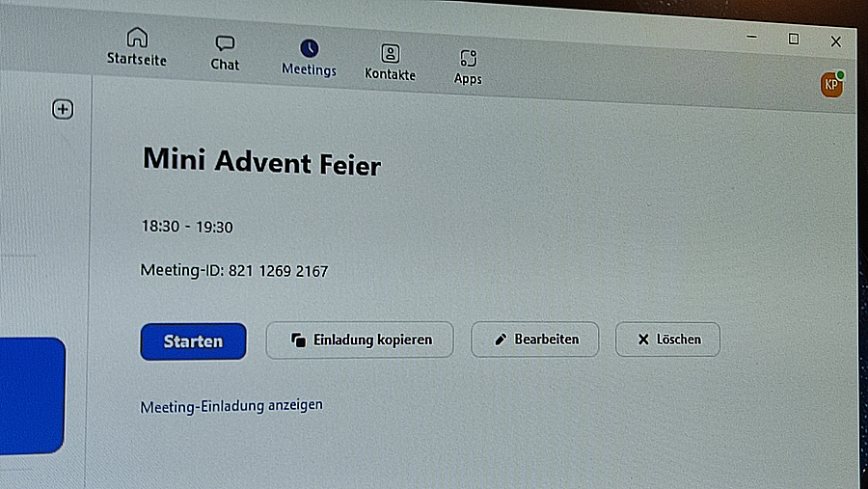This screenshot has height=489, width=868.
Task: Switch to the Chat tab
Action: (225, 53)
